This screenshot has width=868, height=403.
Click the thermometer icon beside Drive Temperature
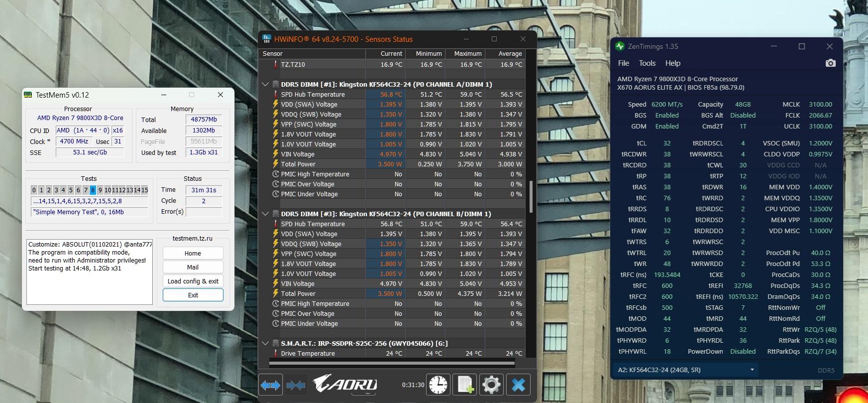pyautogui.click(x=275, y=353)
